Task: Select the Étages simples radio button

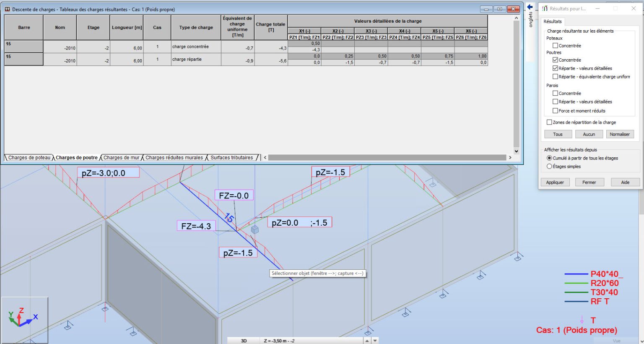Action: [x=549, y=166]
